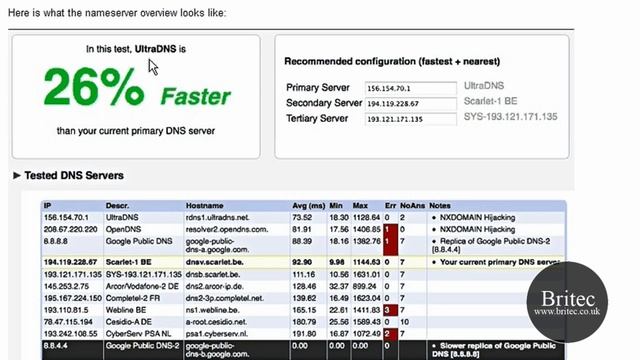Click Your current primary DNS server note

499,262
